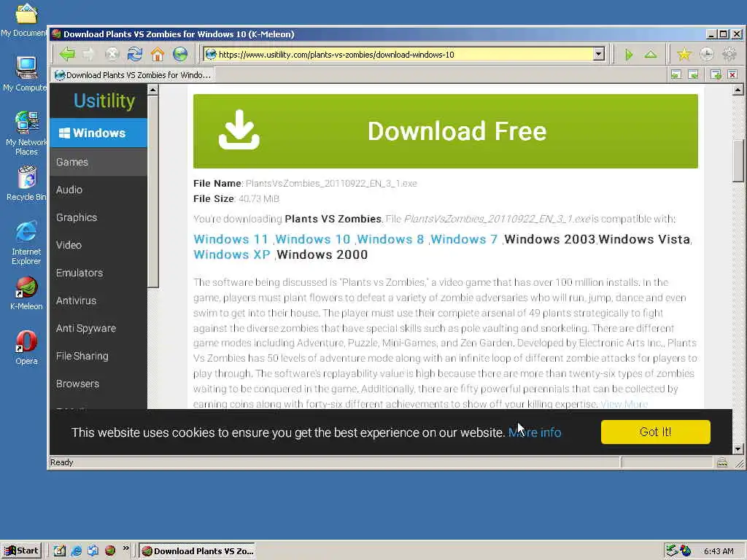
Task: Open history via the clock icon
Action: tap(706, 54)
